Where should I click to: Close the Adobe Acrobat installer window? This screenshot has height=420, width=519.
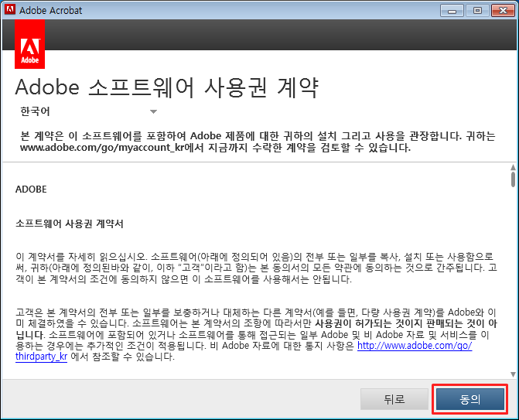503,11
